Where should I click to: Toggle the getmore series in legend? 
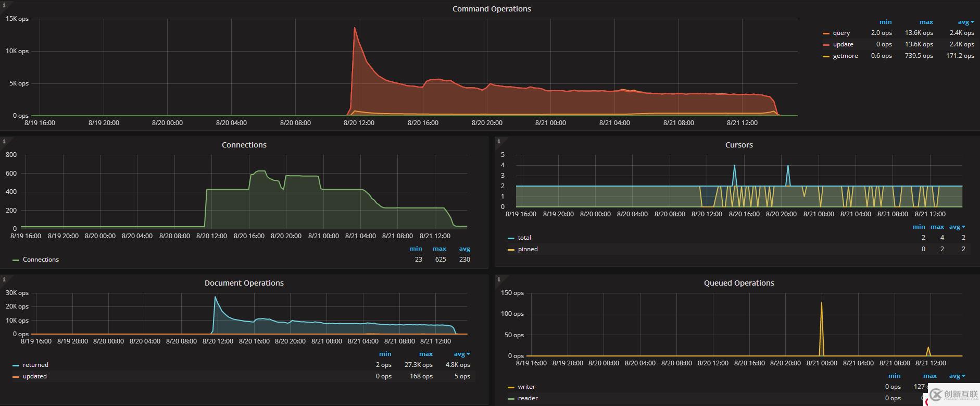pos(845,56)
